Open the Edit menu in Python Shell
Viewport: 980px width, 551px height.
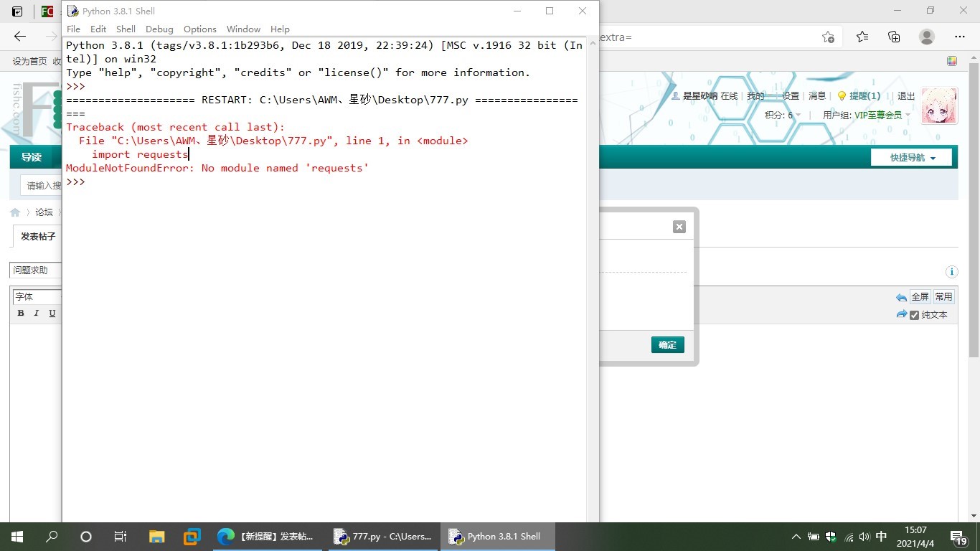point(98,29)
